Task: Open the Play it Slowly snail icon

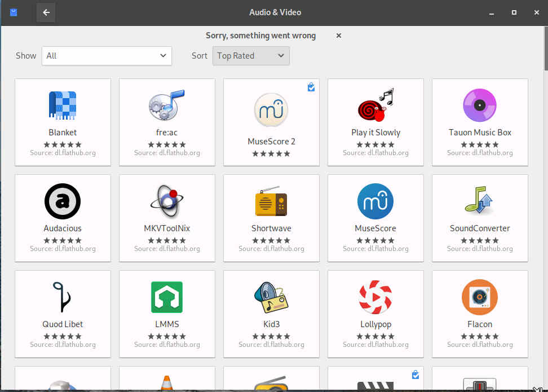Action: (x=375, y=105)
